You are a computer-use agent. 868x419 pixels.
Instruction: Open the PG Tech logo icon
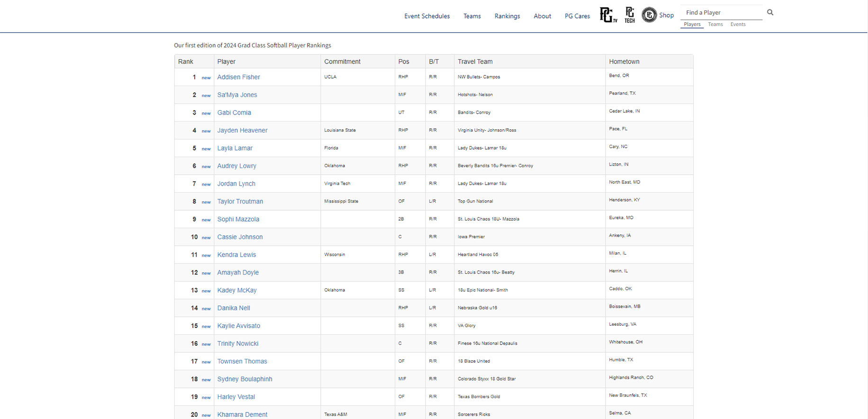(630, 15)
